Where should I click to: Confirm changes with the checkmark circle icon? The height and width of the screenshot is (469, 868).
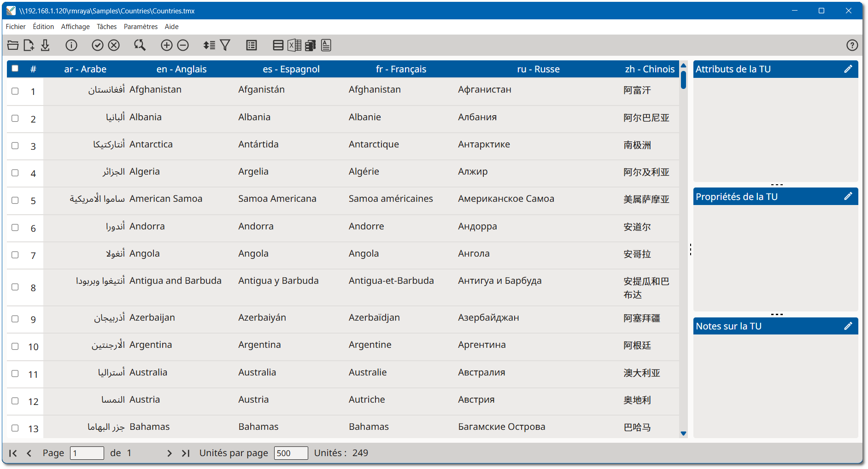point(98,45)
